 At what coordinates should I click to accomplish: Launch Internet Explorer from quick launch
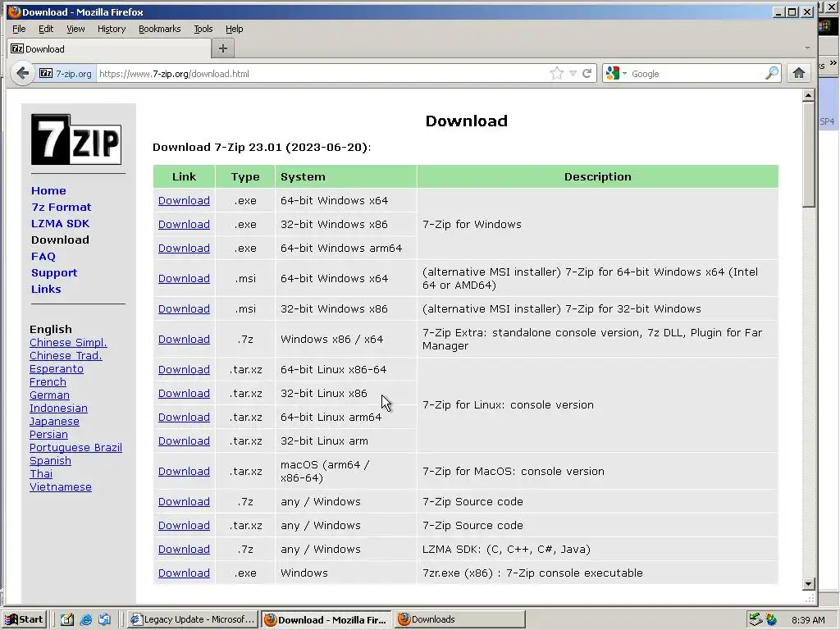click(85, 619)
